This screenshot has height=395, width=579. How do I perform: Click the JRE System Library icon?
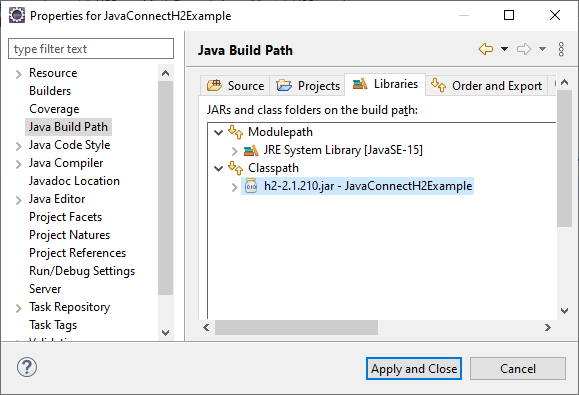pos(251,150)
